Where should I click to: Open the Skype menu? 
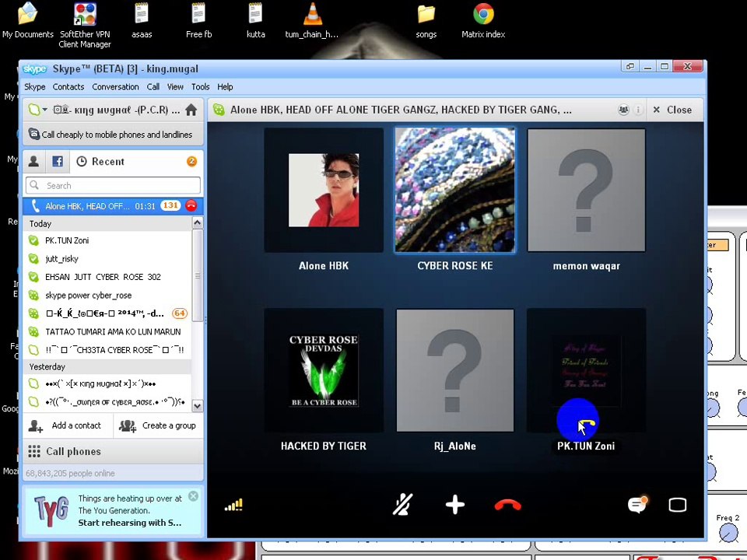pos(35,86)
